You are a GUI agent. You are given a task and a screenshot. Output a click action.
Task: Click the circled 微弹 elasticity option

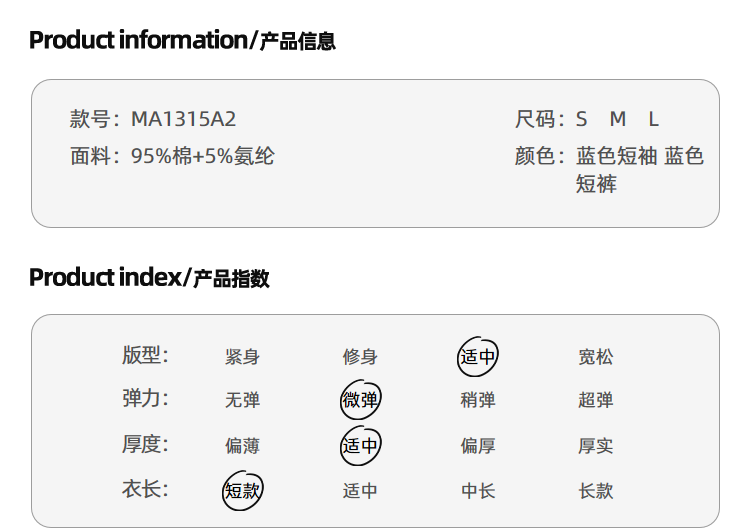[x=360, y=401]
